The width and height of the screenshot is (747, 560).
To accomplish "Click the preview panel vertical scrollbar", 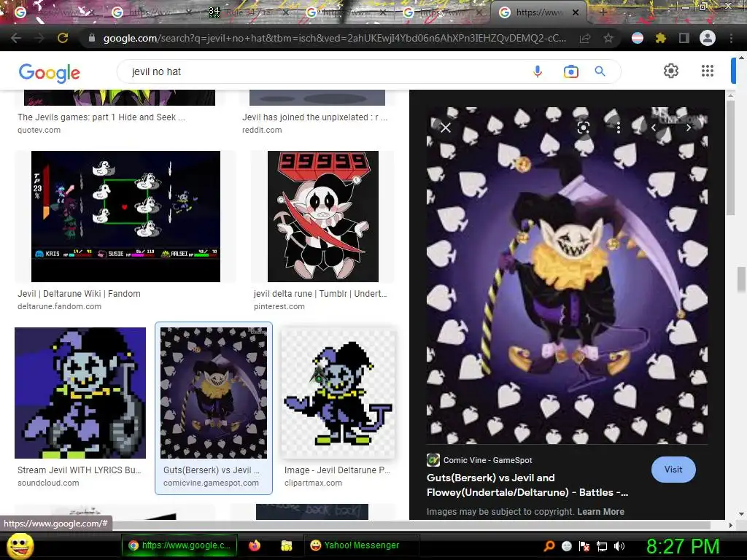I will (730, 157).
